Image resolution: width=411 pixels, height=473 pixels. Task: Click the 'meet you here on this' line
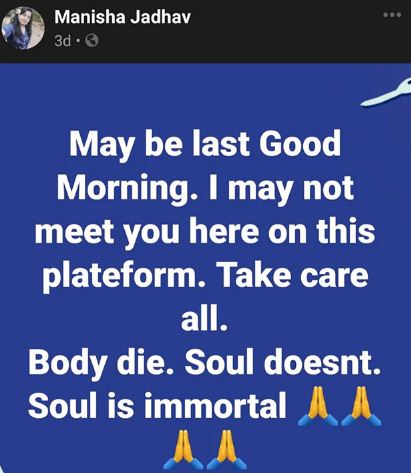tap(205, 232)
